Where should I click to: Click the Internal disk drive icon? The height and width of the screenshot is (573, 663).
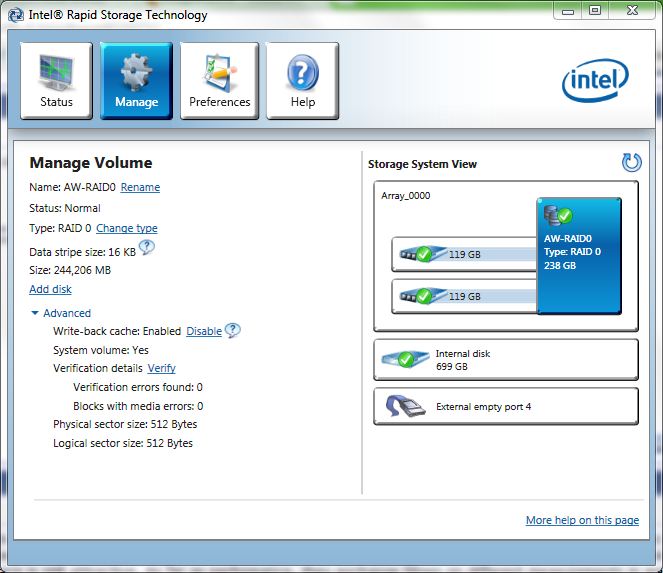pos(405,359)
